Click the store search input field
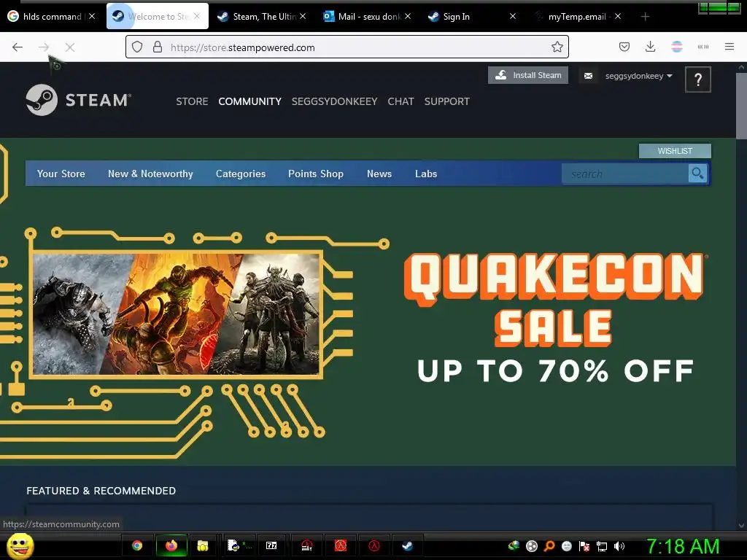Image resolution: width=747 pixels, height=560 pixels. pos(625,174)
